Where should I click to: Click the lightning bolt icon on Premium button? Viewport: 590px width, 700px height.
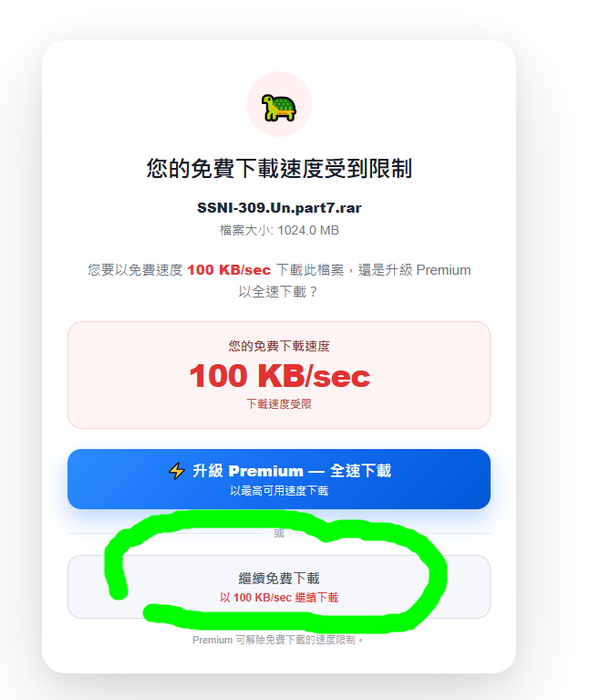point(177,471)
